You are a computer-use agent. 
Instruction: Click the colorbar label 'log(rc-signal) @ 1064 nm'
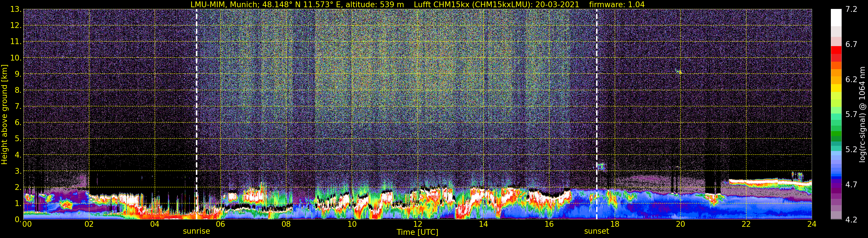[x=862, y=114]
